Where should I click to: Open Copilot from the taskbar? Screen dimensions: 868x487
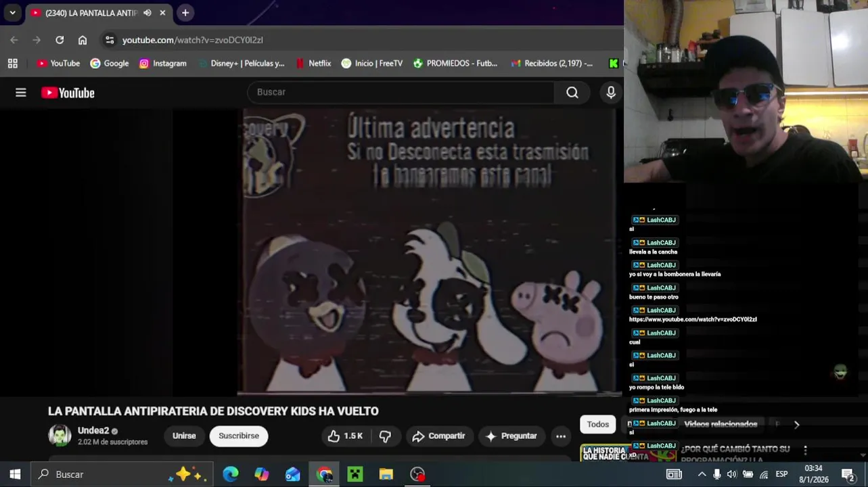pyautogui.click(x=262, y=474)
